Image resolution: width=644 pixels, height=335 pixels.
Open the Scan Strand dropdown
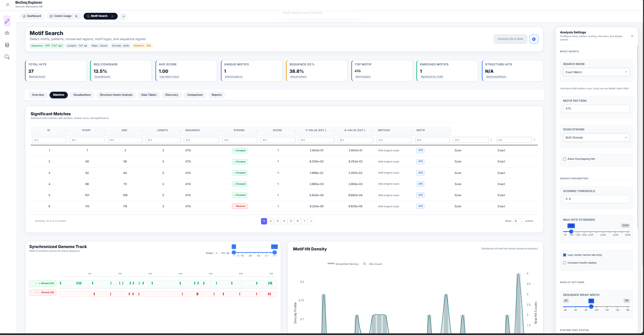pos(596,138)
